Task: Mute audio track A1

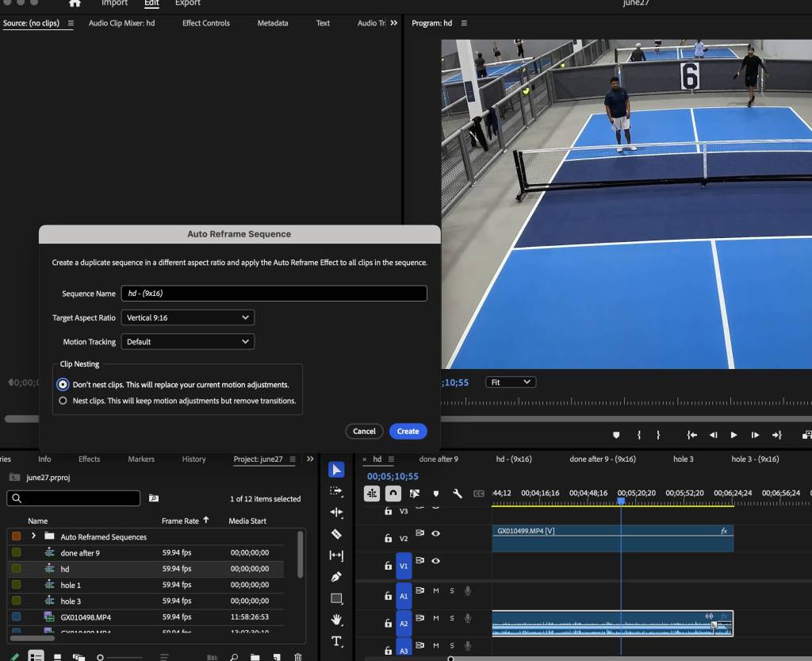Action: click(436, 590)
